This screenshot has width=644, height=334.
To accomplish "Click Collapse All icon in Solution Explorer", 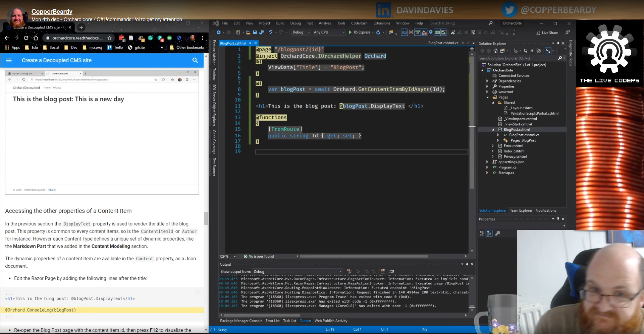I will 532,51.
